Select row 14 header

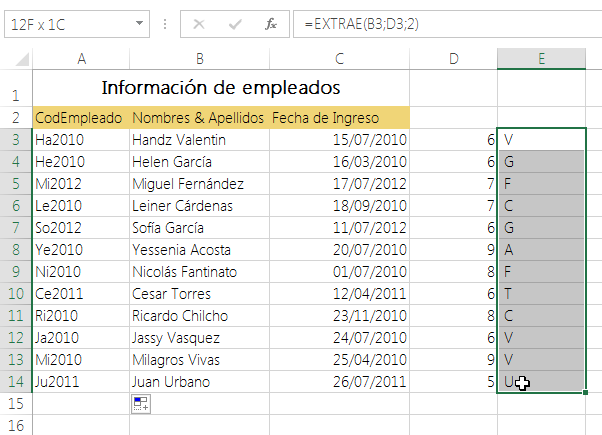click(x=15, y=381)
